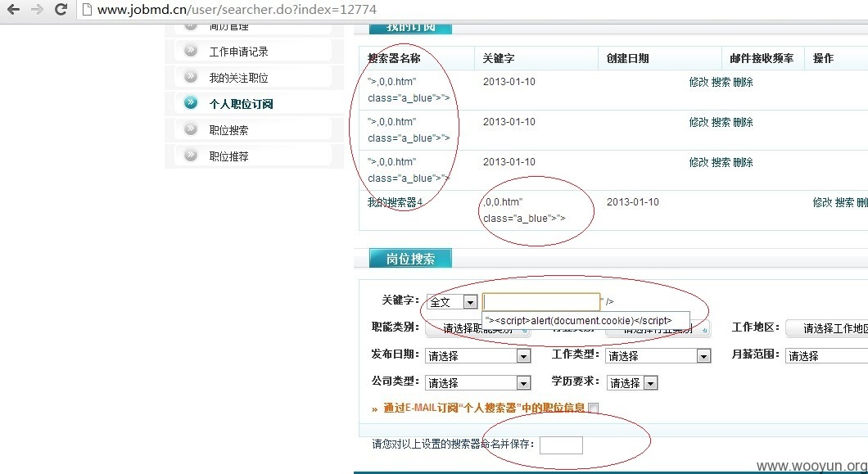The image size is (868, 474).
Task: Open the 全文 keyword scope dropdown
Action: click(x=452, y=302)
